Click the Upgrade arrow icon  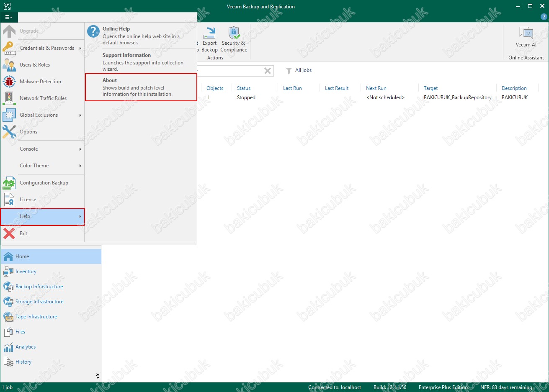(9, 31)
